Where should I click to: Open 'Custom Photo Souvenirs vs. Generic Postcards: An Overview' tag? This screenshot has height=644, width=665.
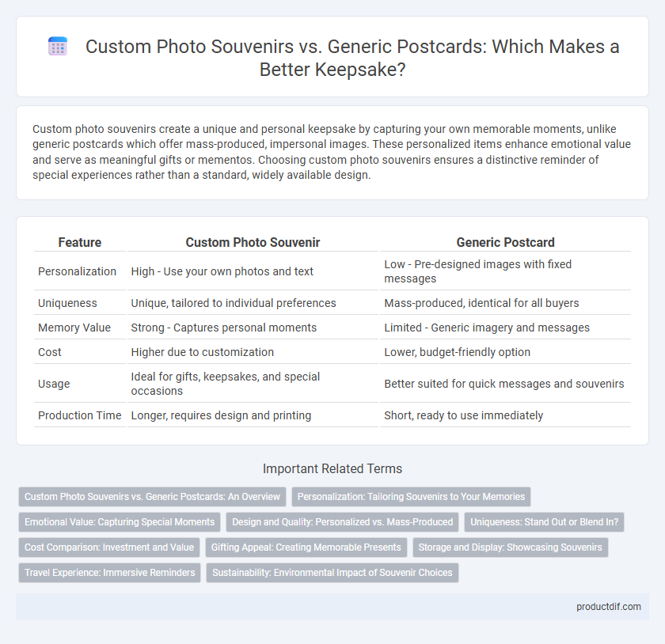[152, 497]
